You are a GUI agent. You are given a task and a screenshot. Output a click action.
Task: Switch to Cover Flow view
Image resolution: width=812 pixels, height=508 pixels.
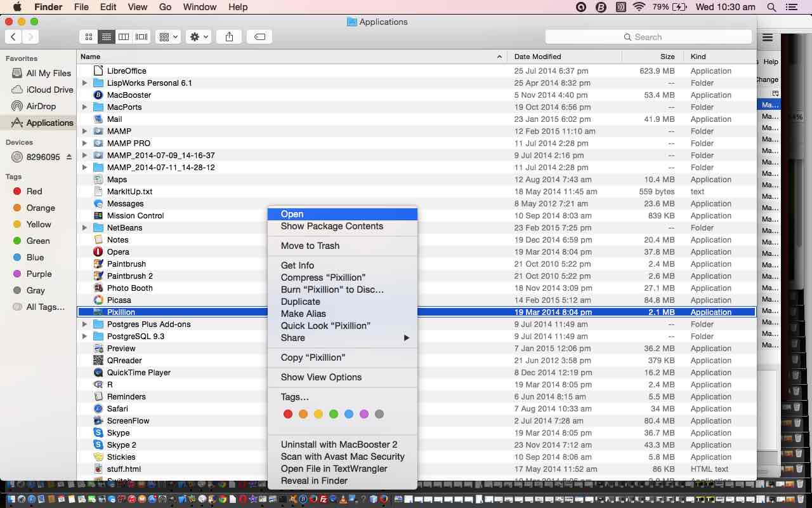click(x=142, y=37)
